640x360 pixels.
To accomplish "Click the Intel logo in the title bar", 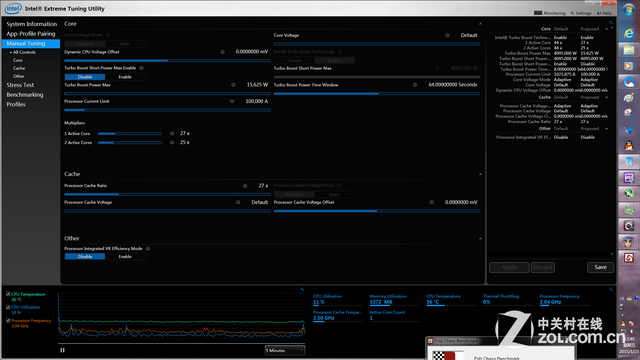I will (13, 8).
